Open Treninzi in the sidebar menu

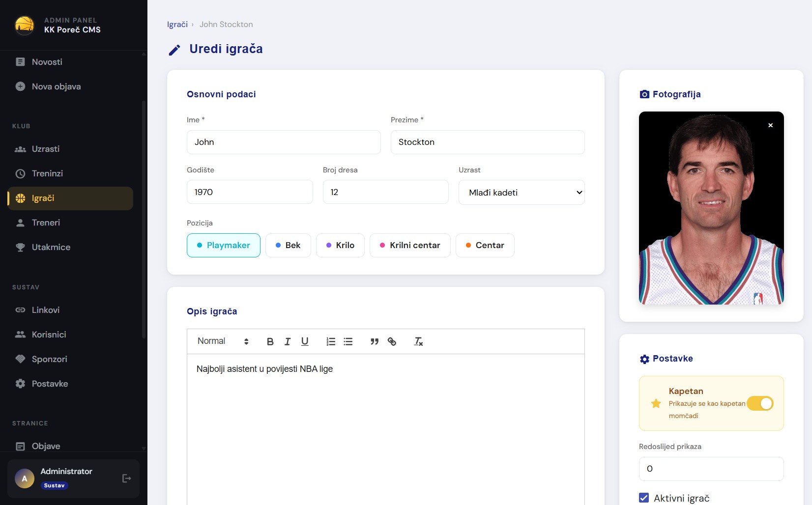tap(47, 173)
